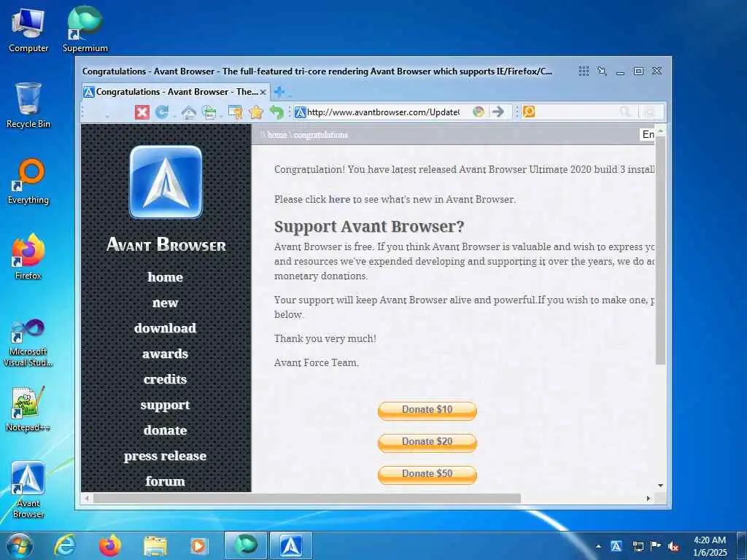Image resolution: width=747 pixels, height=560 pixels.
Task: Open Supermium desktop icon
Action: [x=85, y=30]
